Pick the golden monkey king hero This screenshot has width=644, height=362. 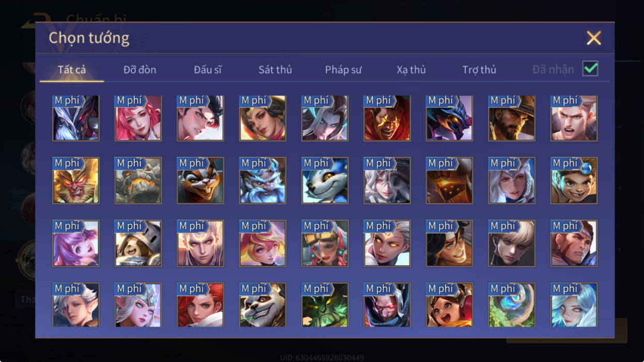click(76, 180)
